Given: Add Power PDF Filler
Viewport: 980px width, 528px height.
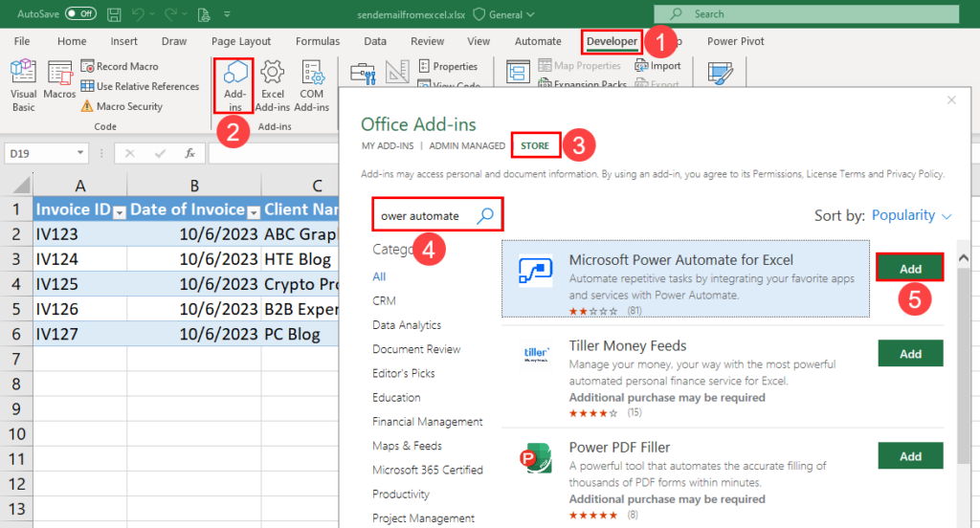Looking at the screenshot, I should click(x=910, y=456).
